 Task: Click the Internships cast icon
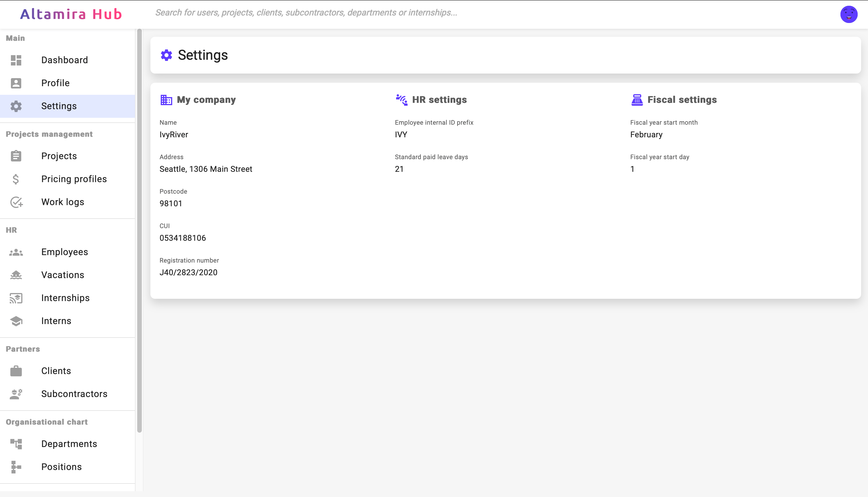click(x=16, y=298)
